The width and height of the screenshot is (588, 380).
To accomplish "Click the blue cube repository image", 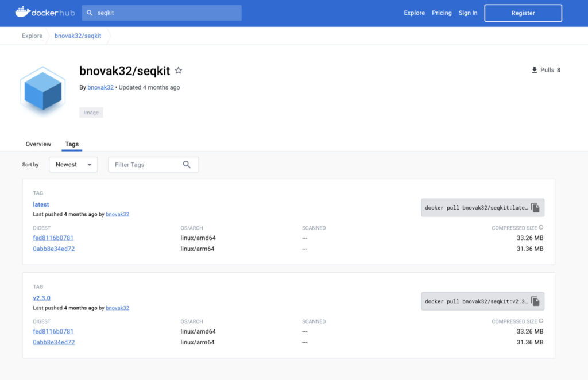I will [43, 91].
